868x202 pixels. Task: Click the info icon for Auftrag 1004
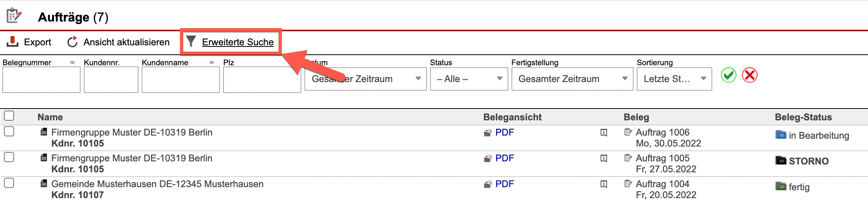(x=604, y=184)
